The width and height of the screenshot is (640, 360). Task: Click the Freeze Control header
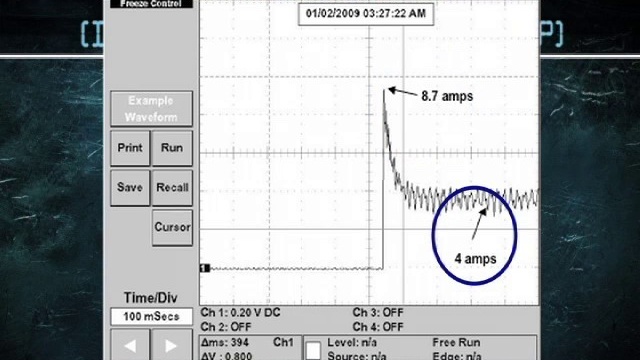pos(151,4)
